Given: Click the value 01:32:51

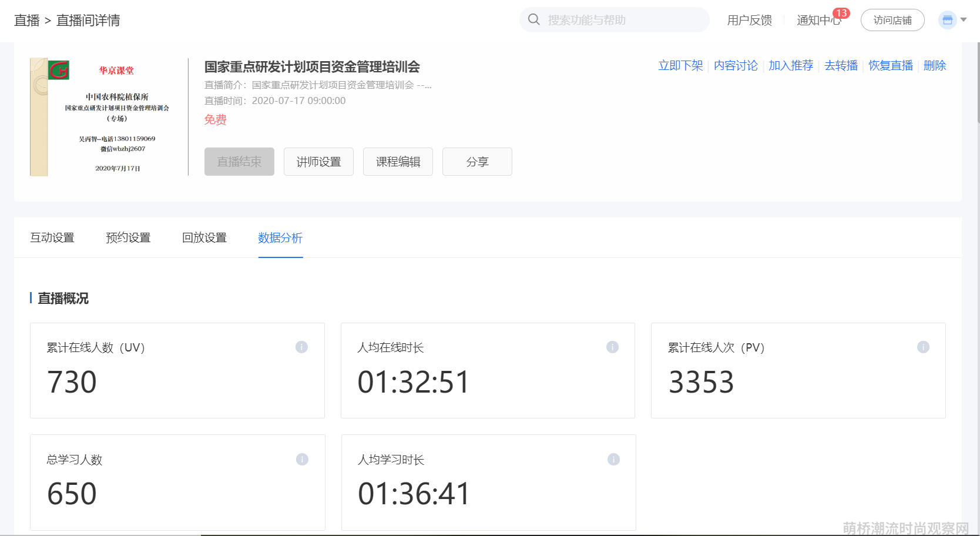Looking at the screenshot, I should click(x=414, y=382).
